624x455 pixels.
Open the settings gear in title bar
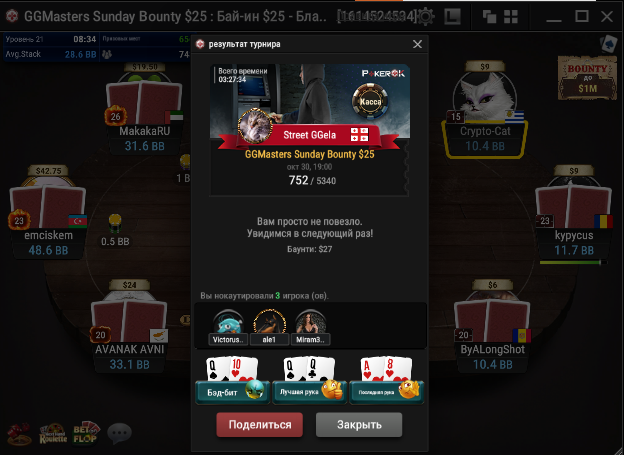[x=425, y=17]
